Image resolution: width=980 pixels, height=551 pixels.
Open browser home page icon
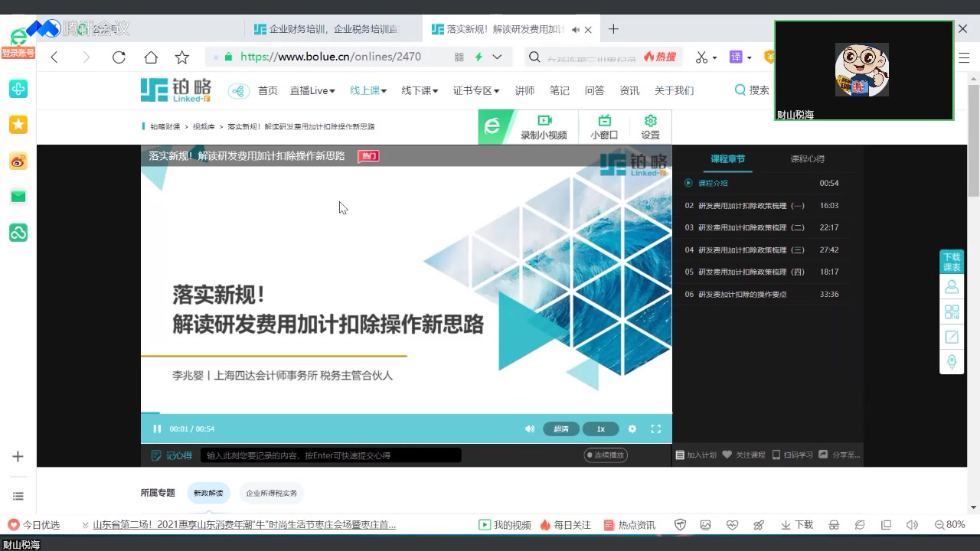151,57
